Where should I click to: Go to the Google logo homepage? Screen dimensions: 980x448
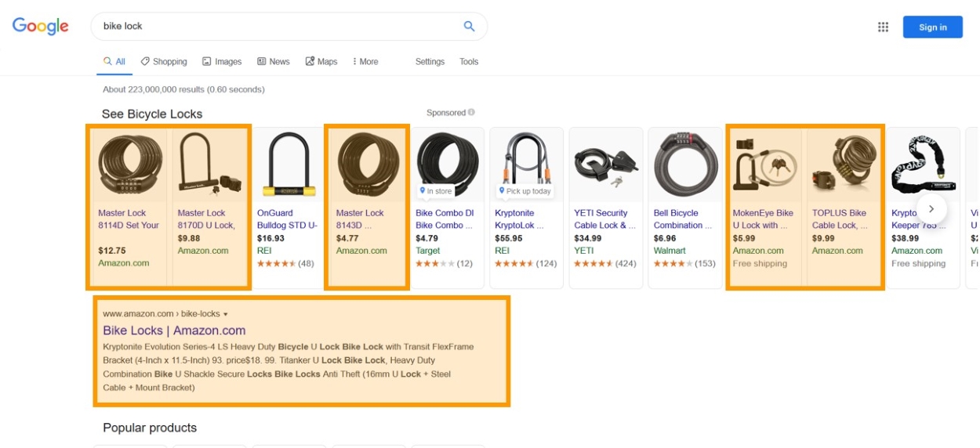[x=41, y=26]
